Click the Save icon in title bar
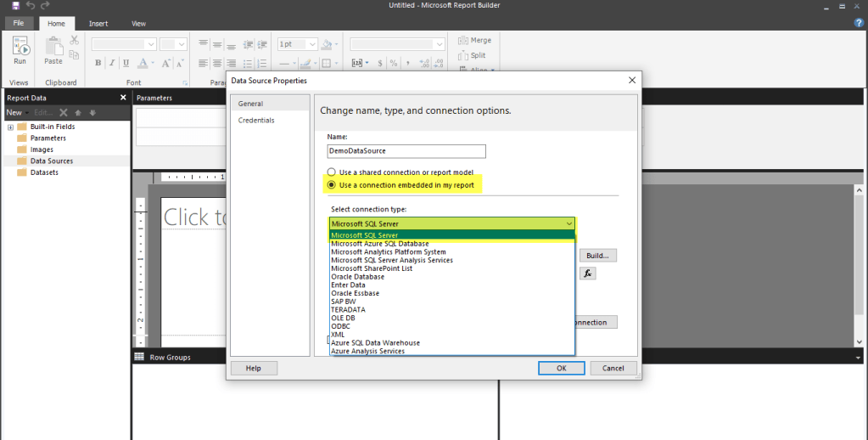This screenshot has height=440, width=868. [15, 6]
